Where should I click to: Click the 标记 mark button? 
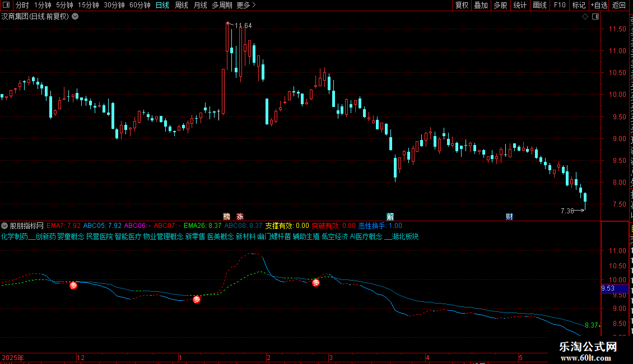579,5
